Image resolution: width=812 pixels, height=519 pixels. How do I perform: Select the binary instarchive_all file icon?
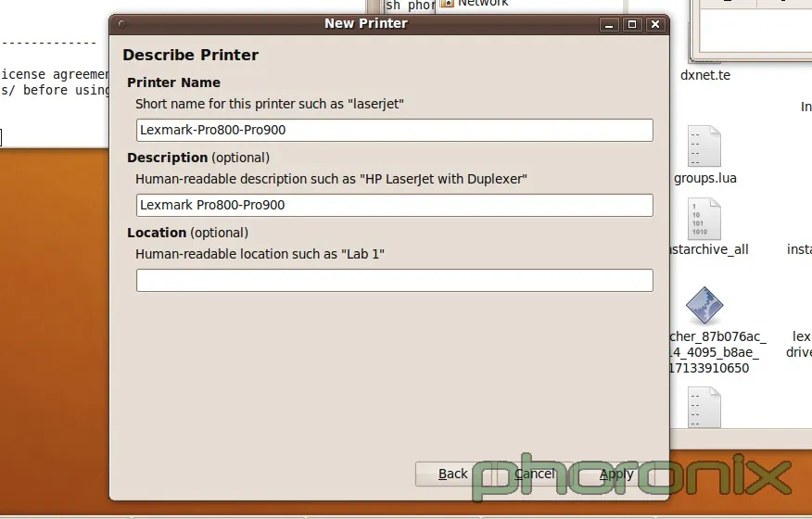pos(704,219)
